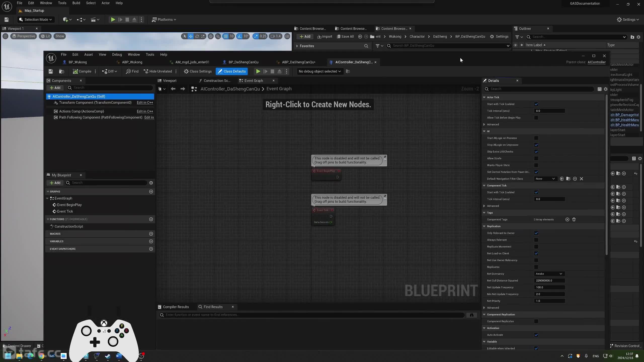Click Add button in Components panel

(x=55, y=88)
